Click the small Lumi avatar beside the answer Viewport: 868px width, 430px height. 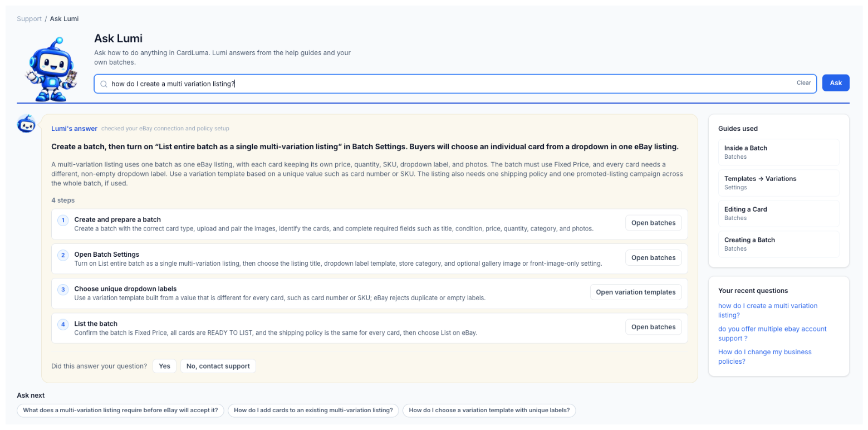pyautogui.click(x=26, y=124)
